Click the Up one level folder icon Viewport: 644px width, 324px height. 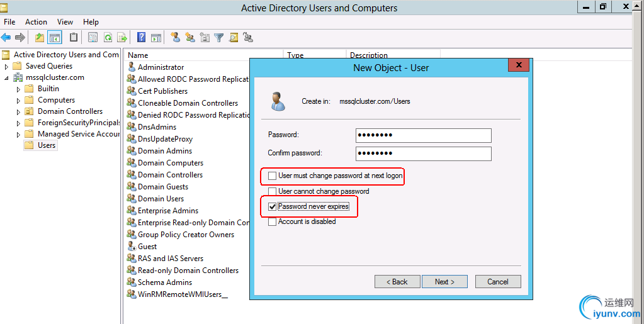tap(40, 37)
